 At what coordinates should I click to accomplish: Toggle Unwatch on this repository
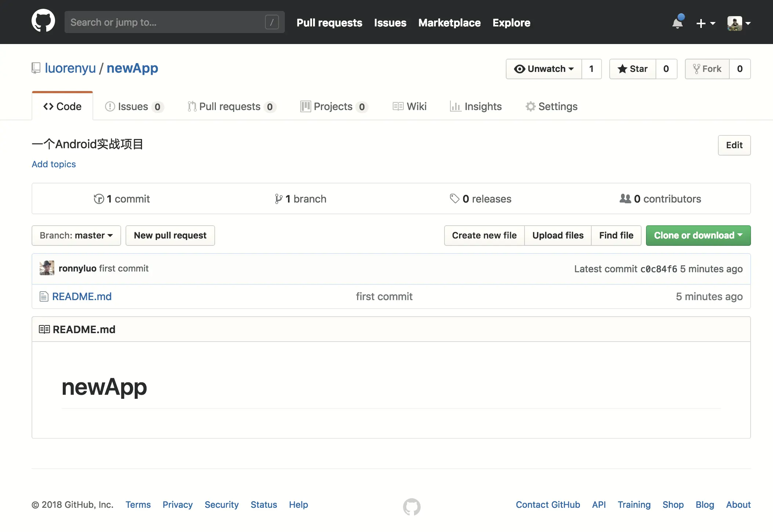coord(544,69)
